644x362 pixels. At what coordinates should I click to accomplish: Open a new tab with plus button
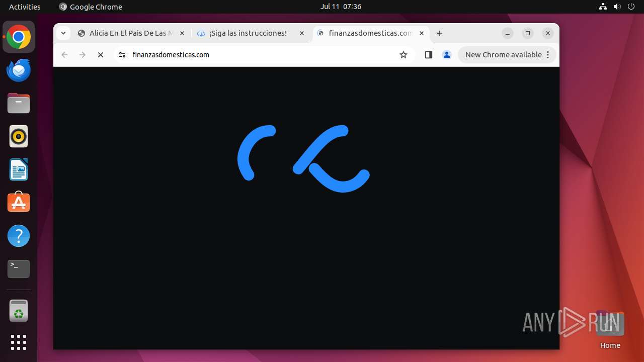tap(440, 33)
